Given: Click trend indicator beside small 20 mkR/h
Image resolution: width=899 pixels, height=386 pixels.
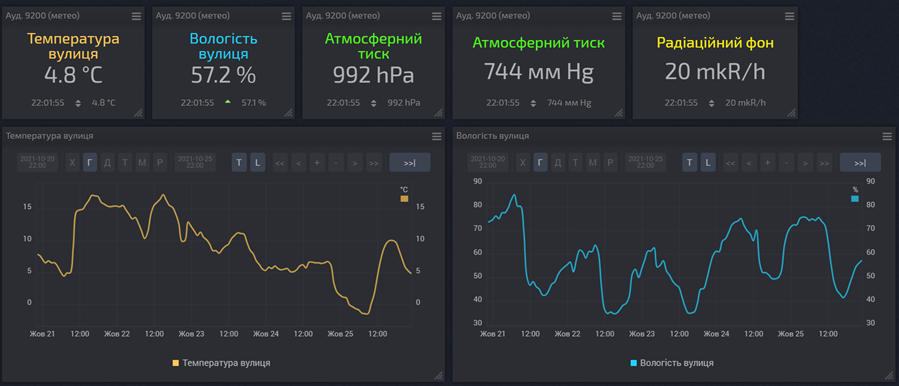Looking at the screenshot, I should [x=712, y=103].
